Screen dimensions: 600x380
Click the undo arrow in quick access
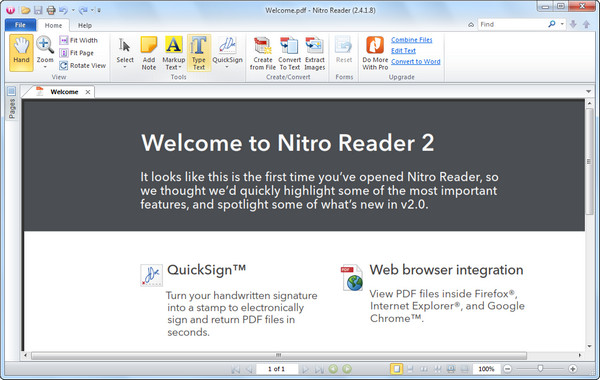(63, 10)
